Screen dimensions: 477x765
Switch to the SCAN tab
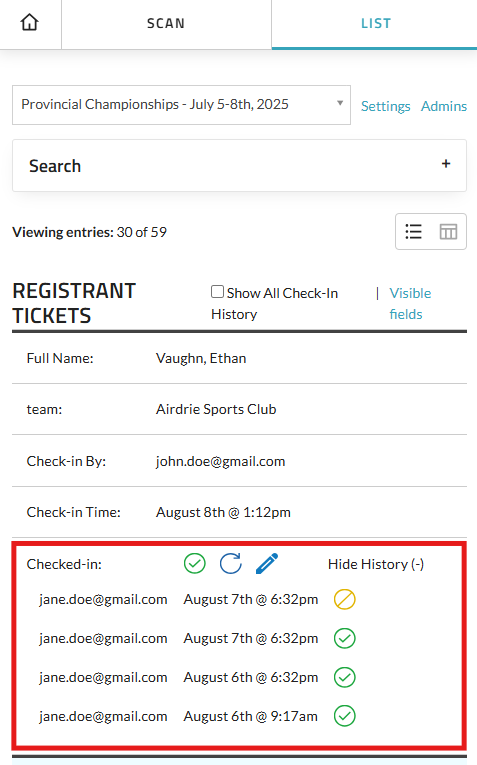tap(166, 24)
